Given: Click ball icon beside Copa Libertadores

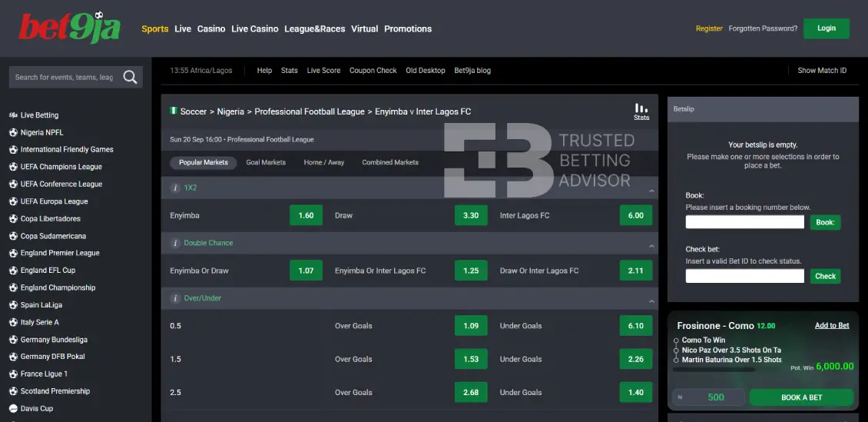Looking at the screenshot, I should (x=13, y=219).
